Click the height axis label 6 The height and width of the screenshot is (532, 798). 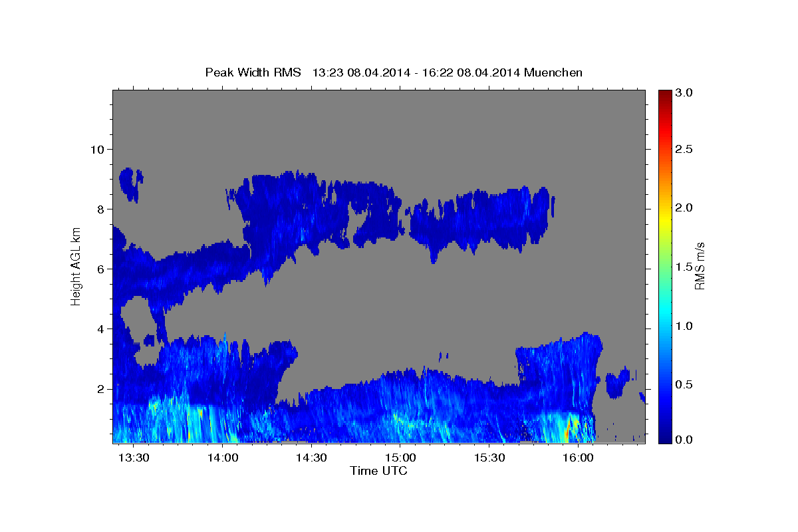pos(100,269)
